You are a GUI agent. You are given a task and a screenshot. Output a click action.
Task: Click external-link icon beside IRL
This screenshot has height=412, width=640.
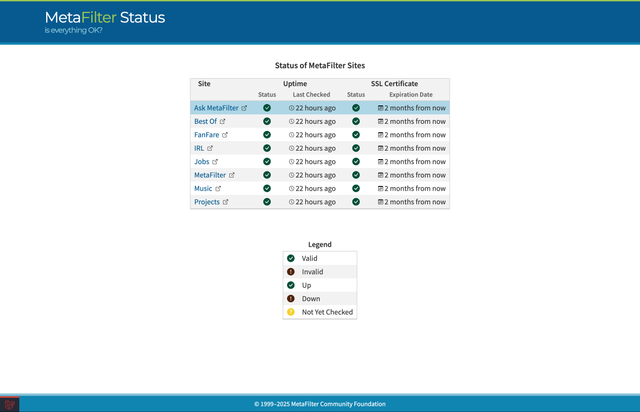click(x=210, y=148)
